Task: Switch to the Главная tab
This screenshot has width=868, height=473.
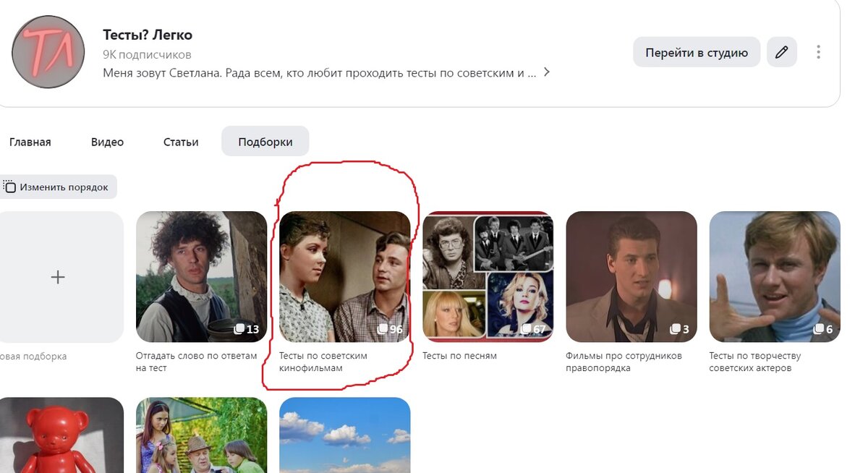Action: (x=30, y=142)
